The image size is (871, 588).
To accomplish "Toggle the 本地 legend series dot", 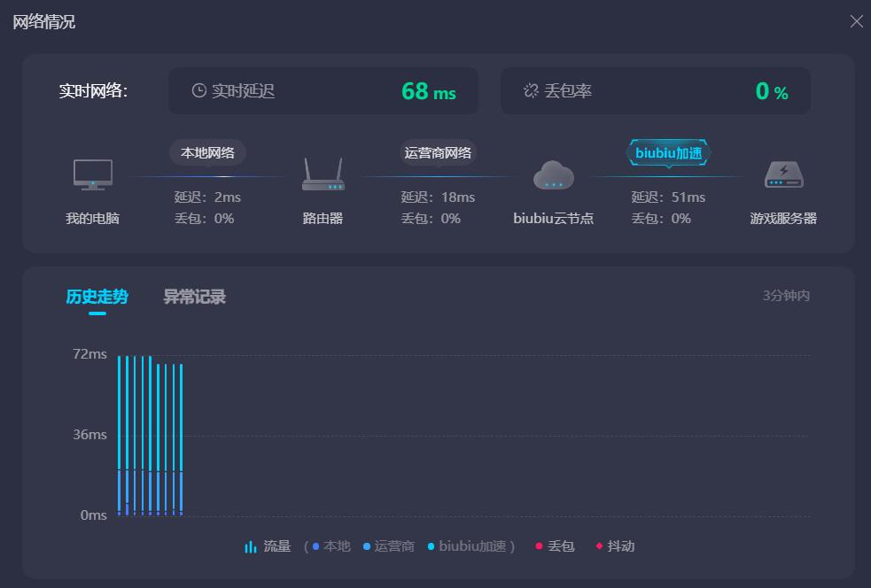I will point(316,546).
